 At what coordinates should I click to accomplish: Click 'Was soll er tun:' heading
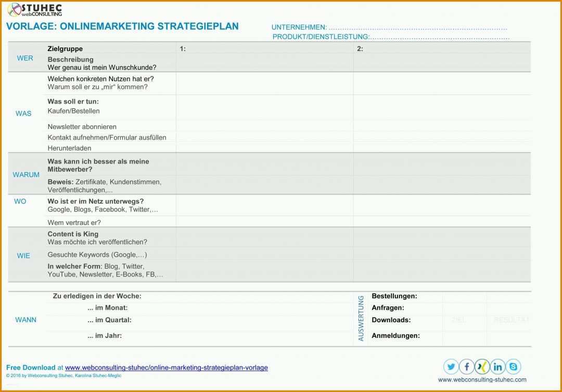(x=73, y=102)
